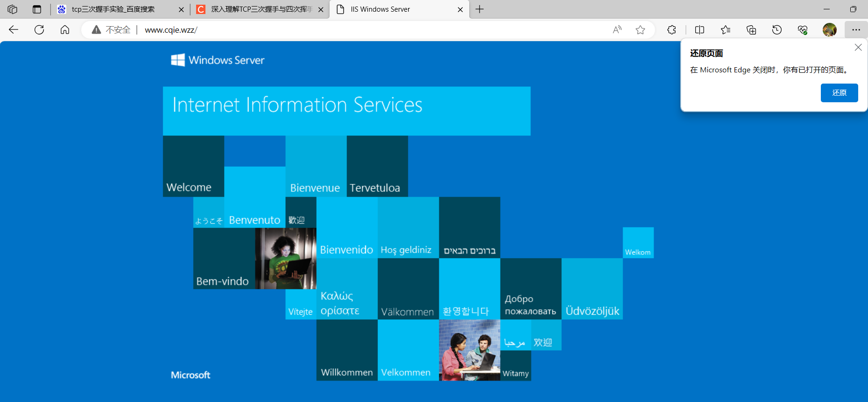Select the IIS Windows Server tab

399,9
